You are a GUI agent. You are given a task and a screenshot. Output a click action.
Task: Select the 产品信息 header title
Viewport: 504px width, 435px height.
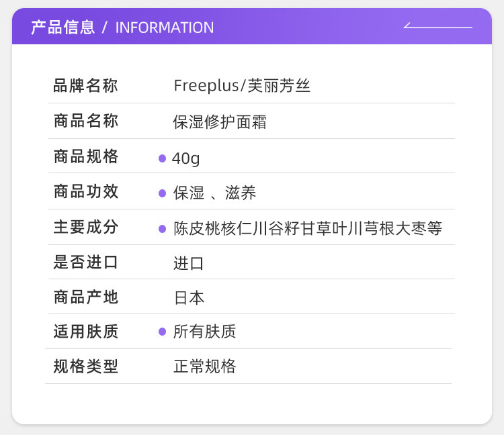tap(62, 28)
